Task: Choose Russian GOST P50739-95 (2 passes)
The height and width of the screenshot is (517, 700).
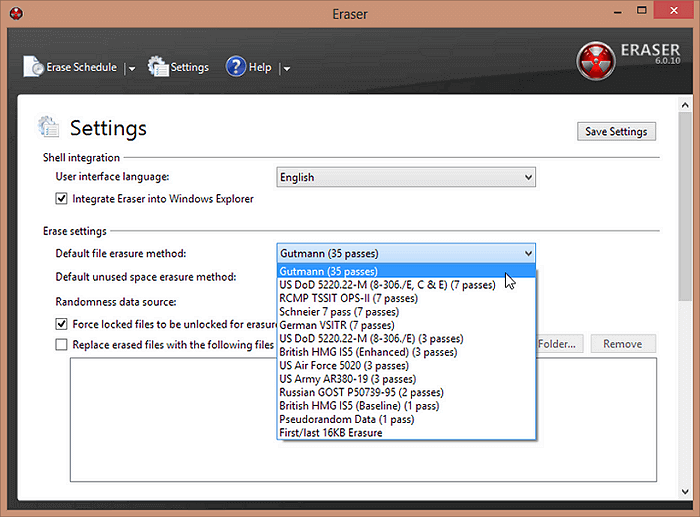Action: click(x=406, y=392)
